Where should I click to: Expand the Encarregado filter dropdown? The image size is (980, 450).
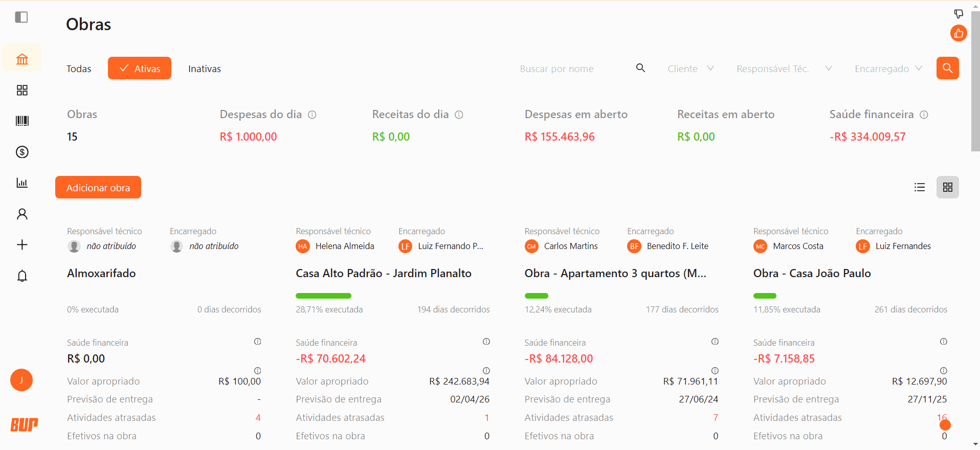pos(888,69)
